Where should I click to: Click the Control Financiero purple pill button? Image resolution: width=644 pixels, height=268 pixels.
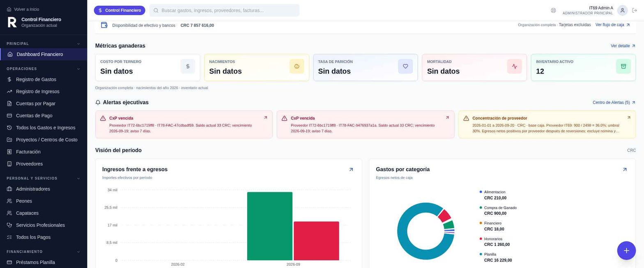pyautogui.click(x=120, y=10)
